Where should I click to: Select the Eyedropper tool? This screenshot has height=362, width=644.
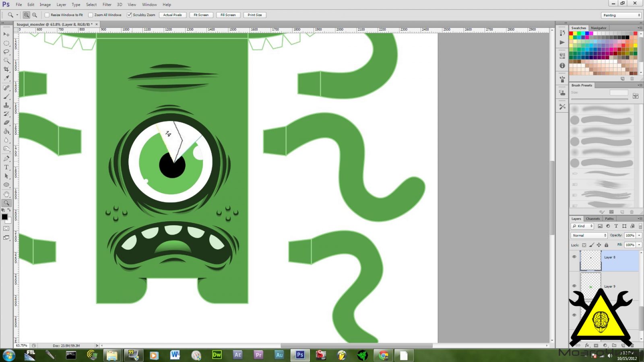tap(6, 78)
